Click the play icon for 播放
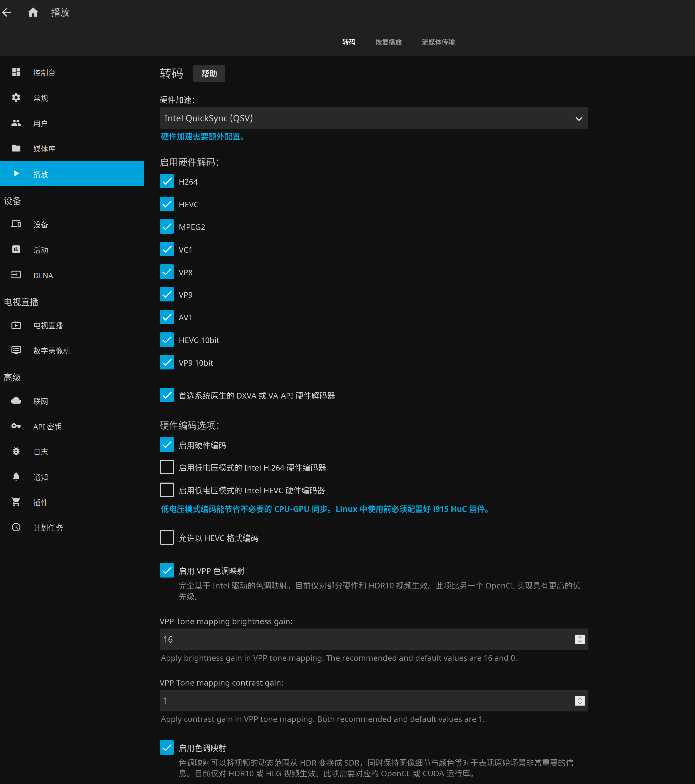695x784 pixels. (x=16, y=173)
